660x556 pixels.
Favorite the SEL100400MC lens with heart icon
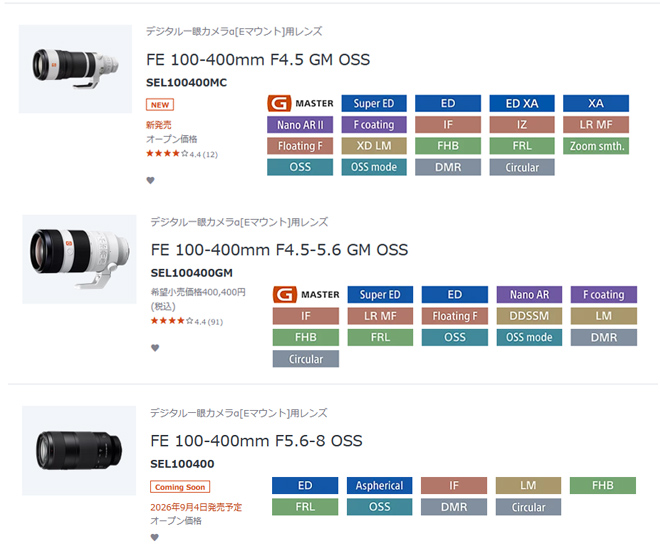click(150, 180)
